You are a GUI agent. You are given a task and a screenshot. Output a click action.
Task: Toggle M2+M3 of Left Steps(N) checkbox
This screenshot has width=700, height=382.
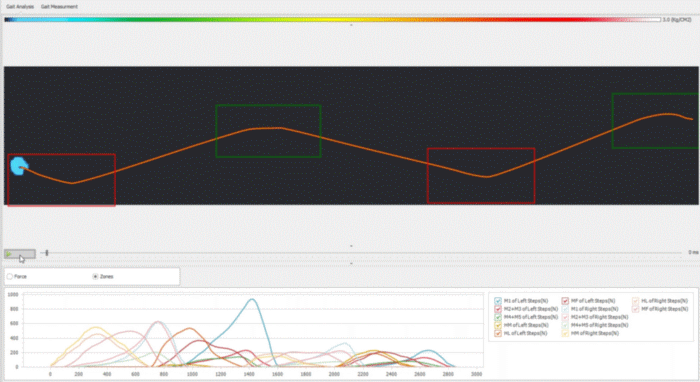[x=498, y=309]
